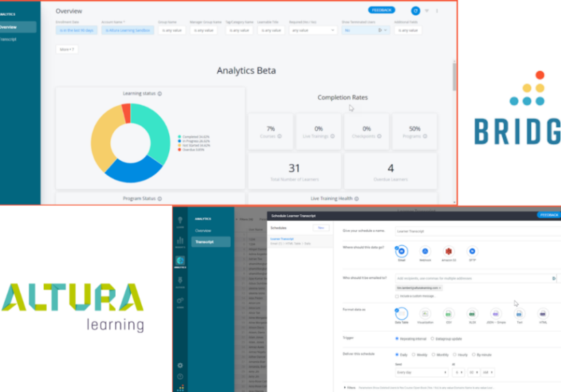Open the Overview item in upper sidebar

point(18,27)
